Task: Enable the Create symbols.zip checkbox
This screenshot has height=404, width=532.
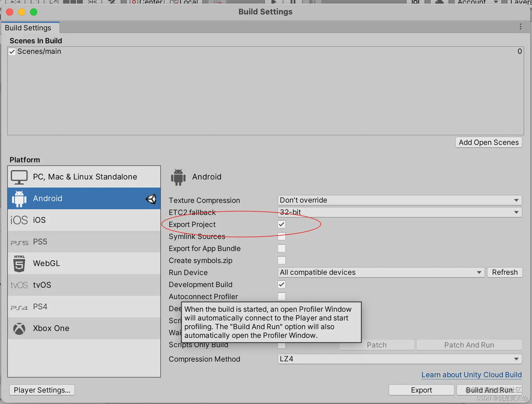Action: [x=281, y=260]
